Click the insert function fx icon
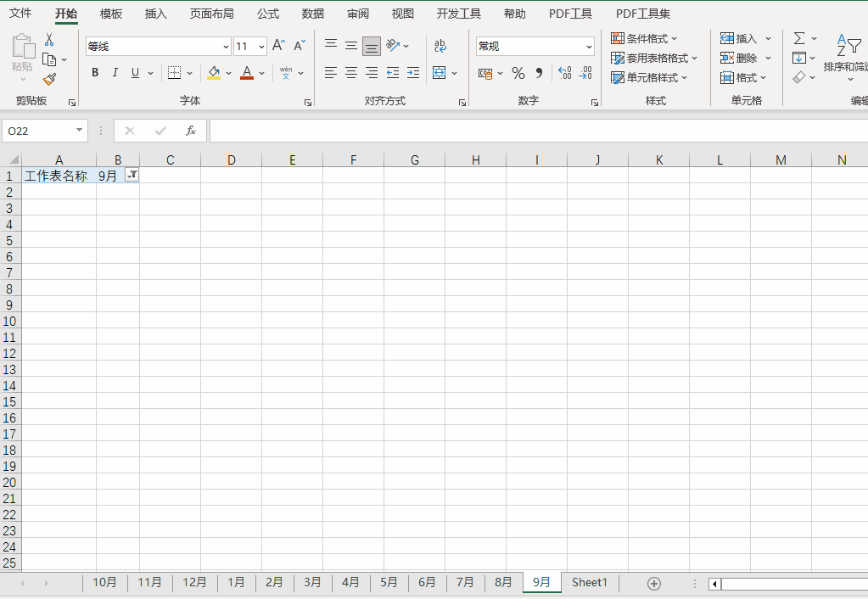The height and width of the screenshot is (599, 868). click(x=190, y=131)
